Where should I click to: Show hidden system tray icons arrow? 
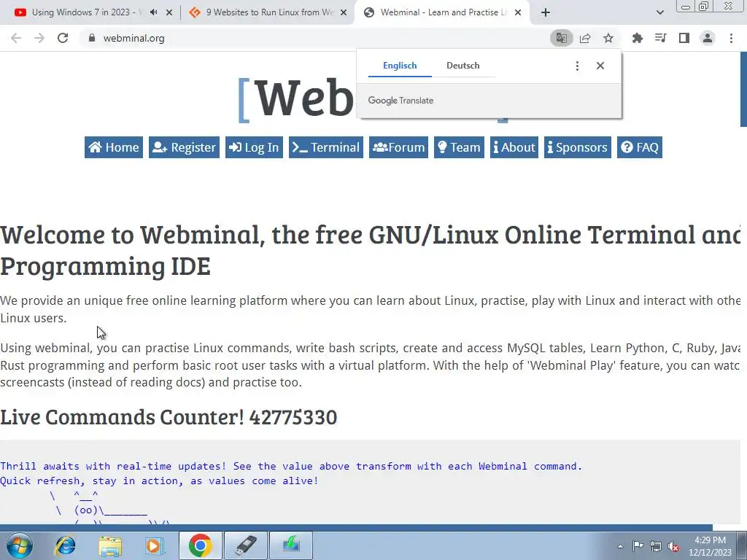pos(620,546)
